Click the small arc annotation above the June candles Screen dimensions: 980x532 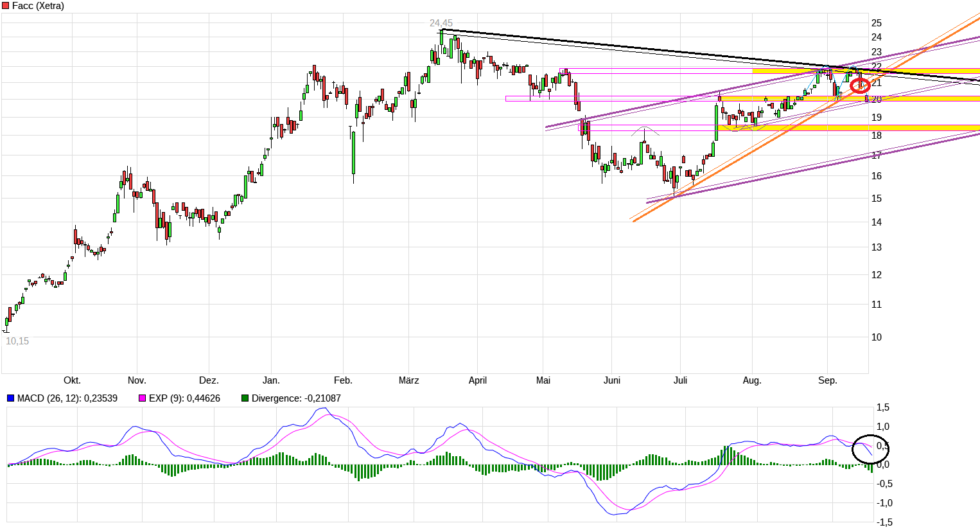(x=645, y=130)
